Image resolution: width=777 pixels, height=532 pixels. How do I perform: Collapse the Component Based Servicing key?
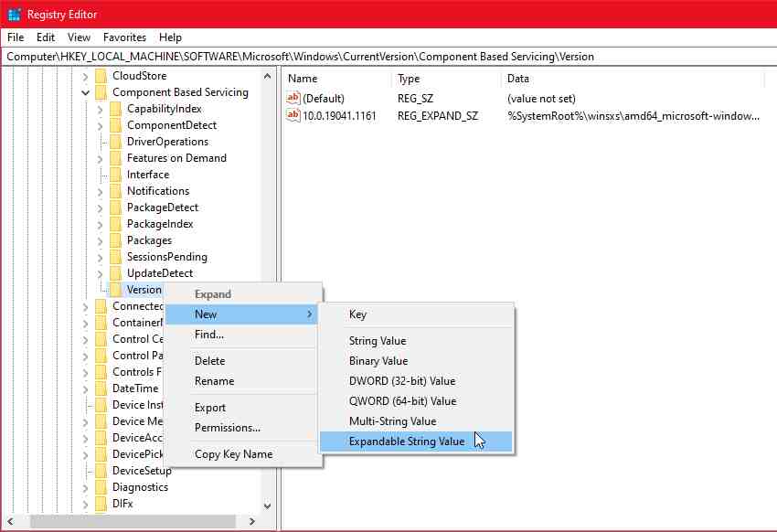click(85, 92)
